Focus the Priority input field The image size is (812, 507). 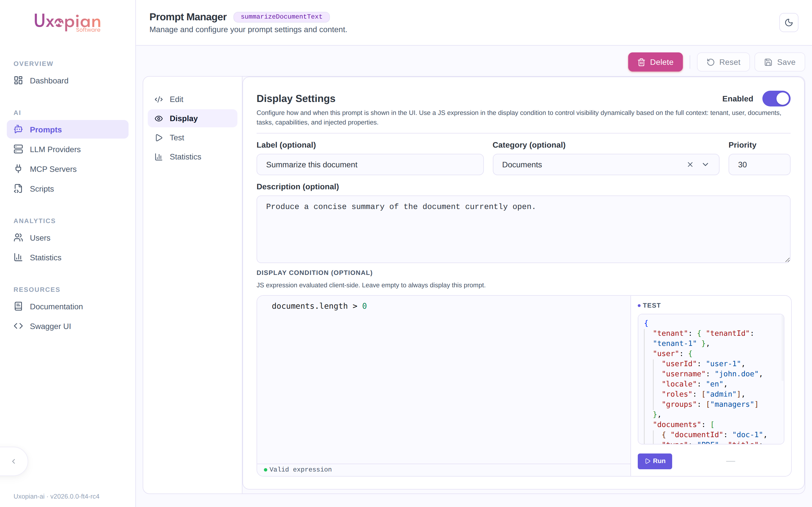coord(759,165)
